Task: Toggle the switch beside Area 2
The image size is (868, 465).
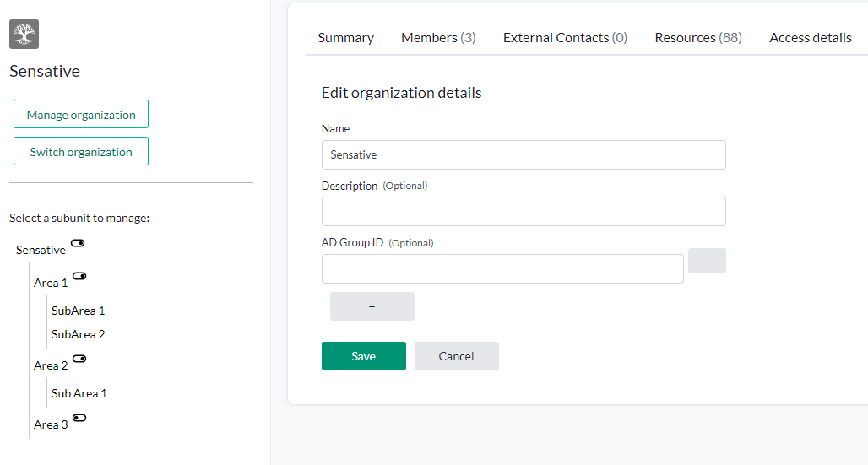Action: pos(79,359)
